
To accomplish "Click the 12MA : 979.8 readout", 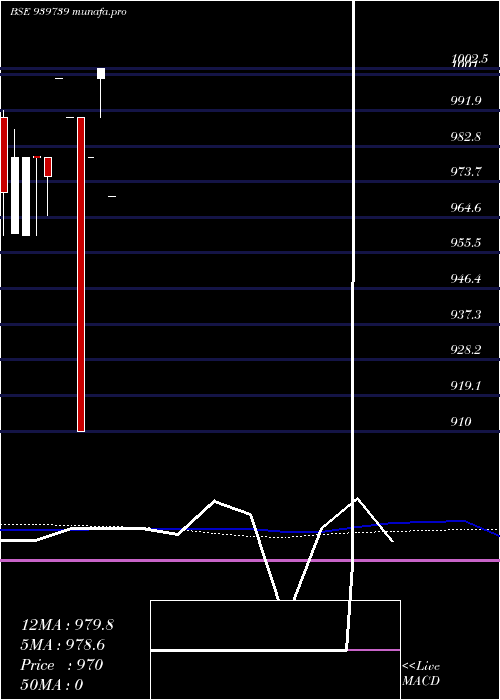I will tap(67, 625).
